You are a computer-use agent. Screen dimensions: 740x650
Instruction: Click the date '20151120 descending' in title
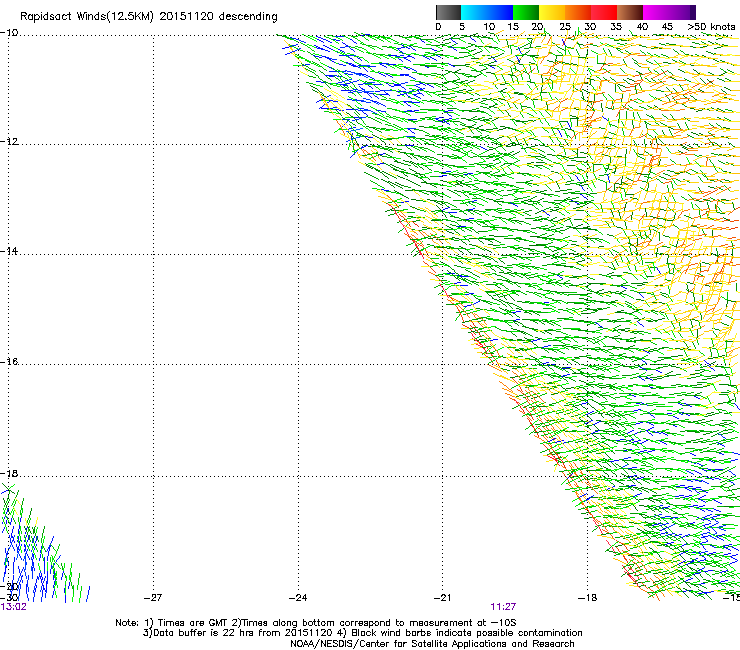219,17
